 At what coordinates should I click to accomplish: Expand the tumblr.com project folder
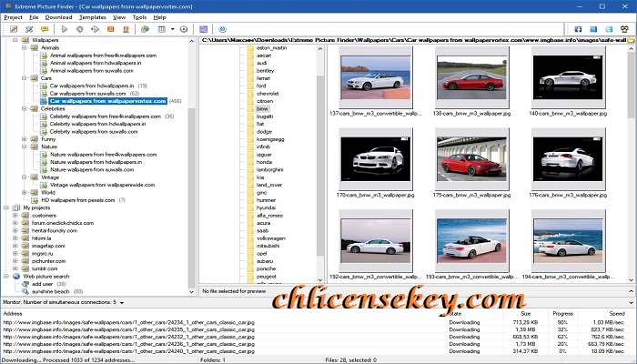pos(15,269)
